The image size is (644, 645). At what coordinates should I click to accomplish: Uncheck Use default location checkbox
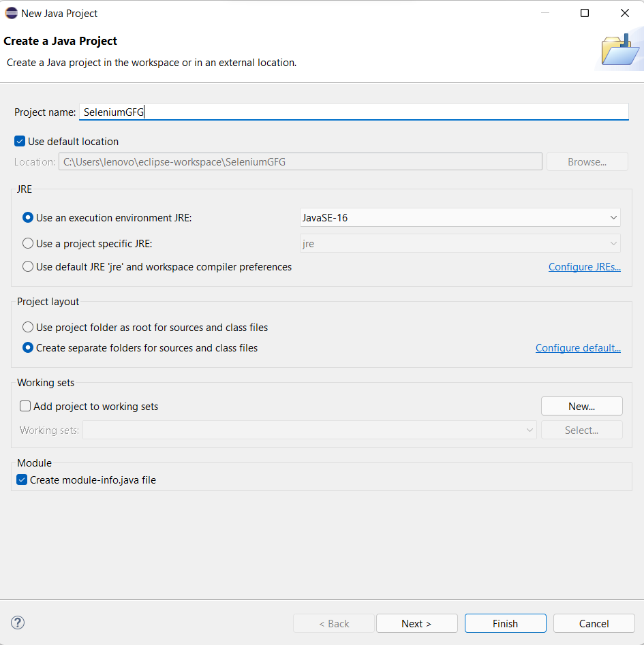[x=20, y=142]
